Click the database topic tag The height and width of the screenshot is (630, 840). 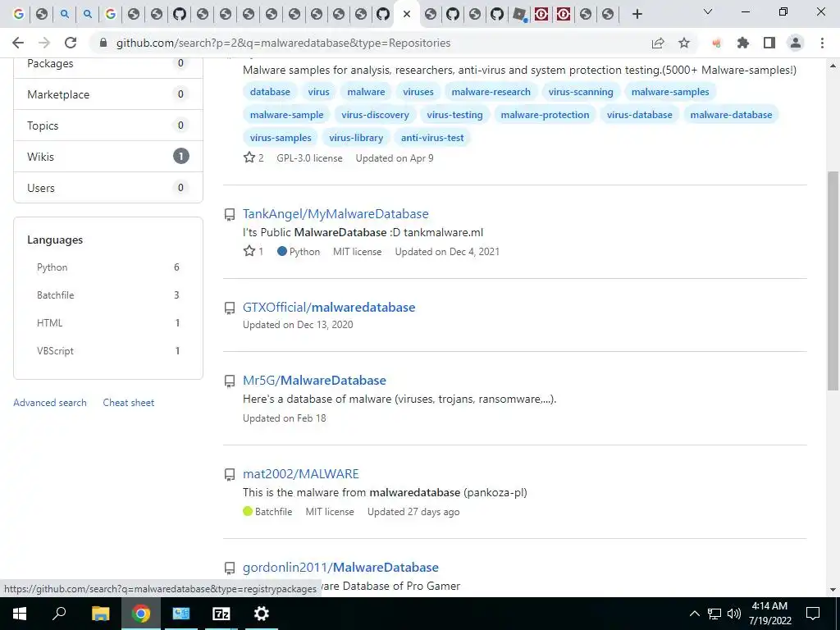click(x=270, y=92)
